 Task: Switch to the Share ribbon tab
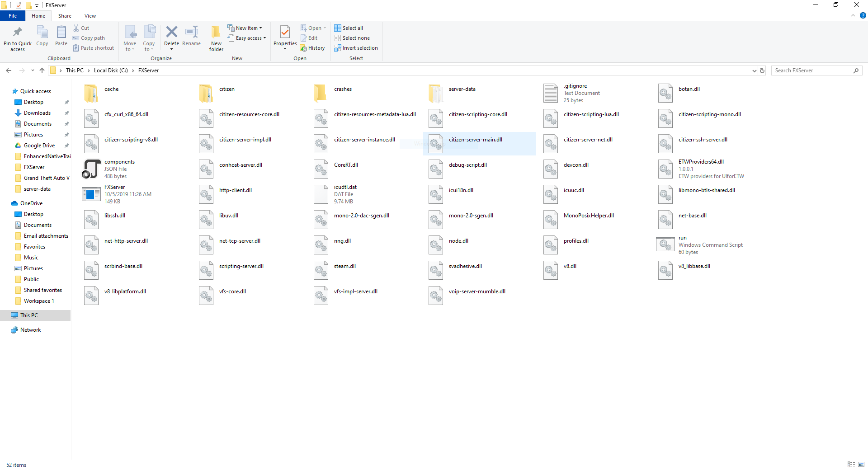click(x=65, y=16)
